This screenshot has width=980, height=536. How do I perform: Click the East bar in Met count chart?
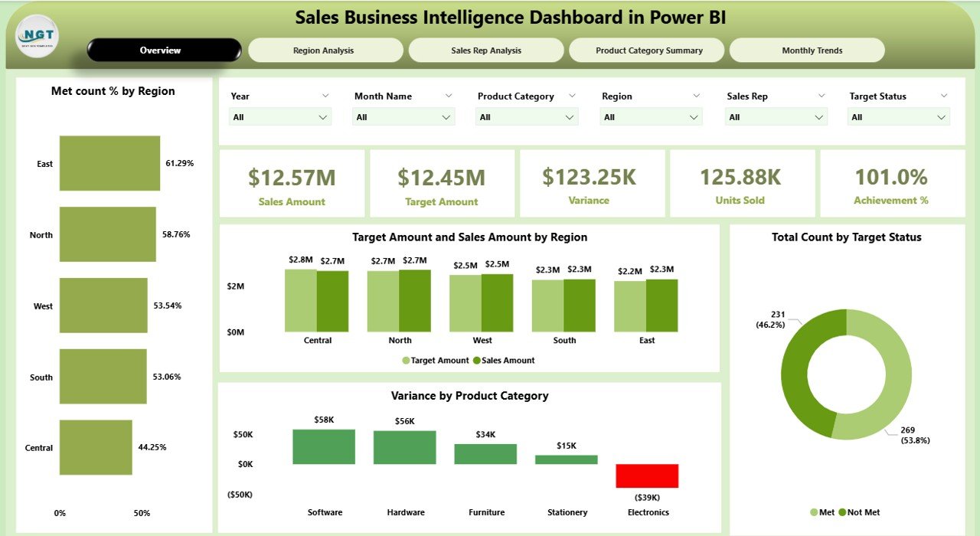[x=109, y=163]
